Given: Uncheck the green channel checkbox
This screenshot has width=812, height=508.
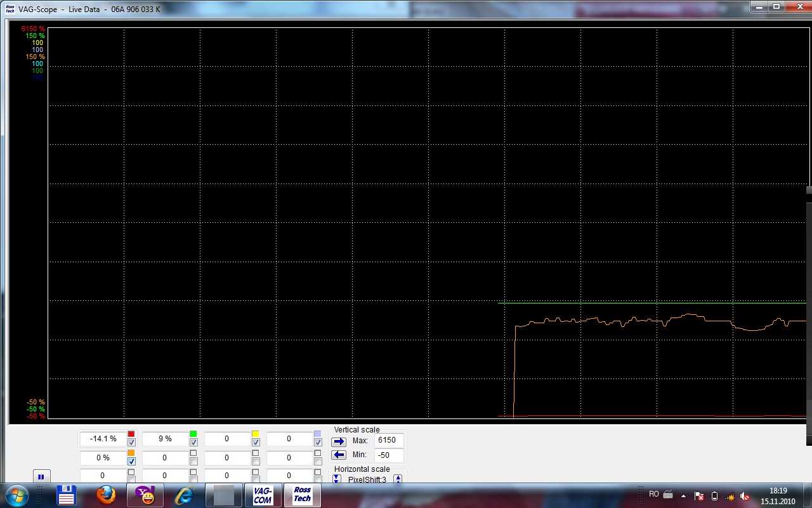Looking at the screenshot, I should [x=193, y=442].
